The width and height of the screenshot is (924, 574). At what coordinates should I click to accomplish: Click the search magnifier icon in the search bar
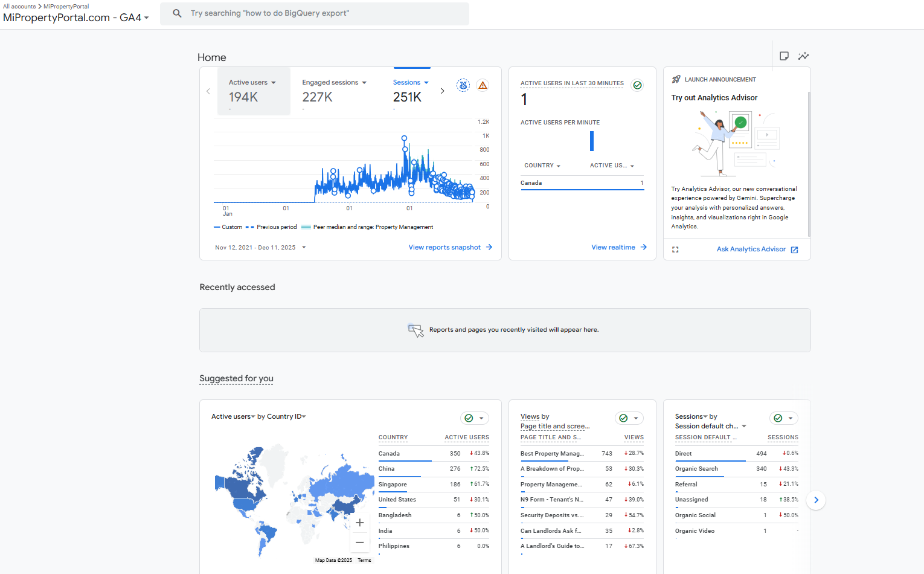coord(177,13)
